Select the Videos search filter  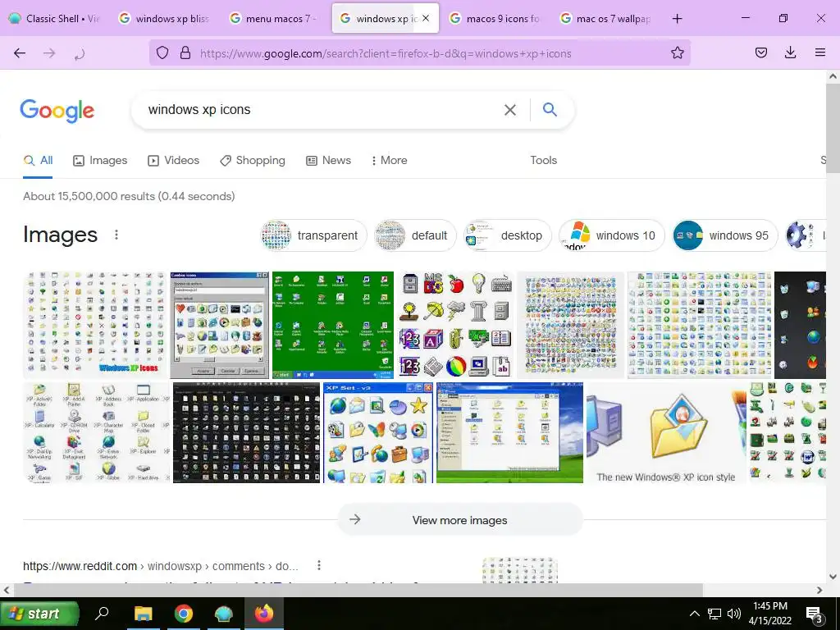[x=174, y=160]
